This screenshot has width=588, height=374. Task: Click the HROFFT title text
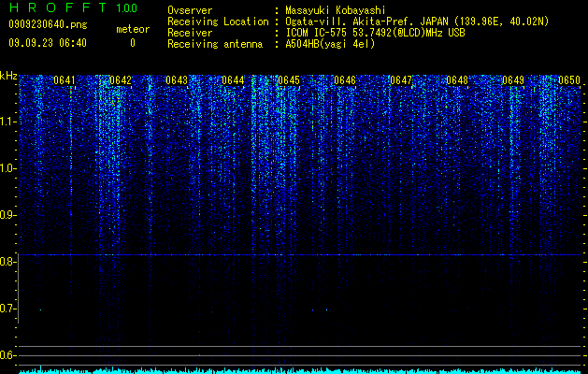click(x=58, y=7)
